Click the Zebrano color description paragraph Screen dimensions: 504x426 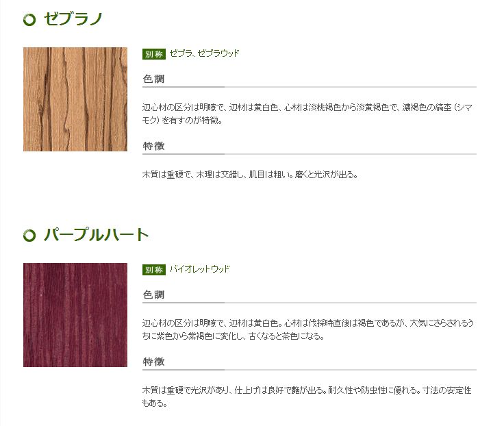point(307,114)
